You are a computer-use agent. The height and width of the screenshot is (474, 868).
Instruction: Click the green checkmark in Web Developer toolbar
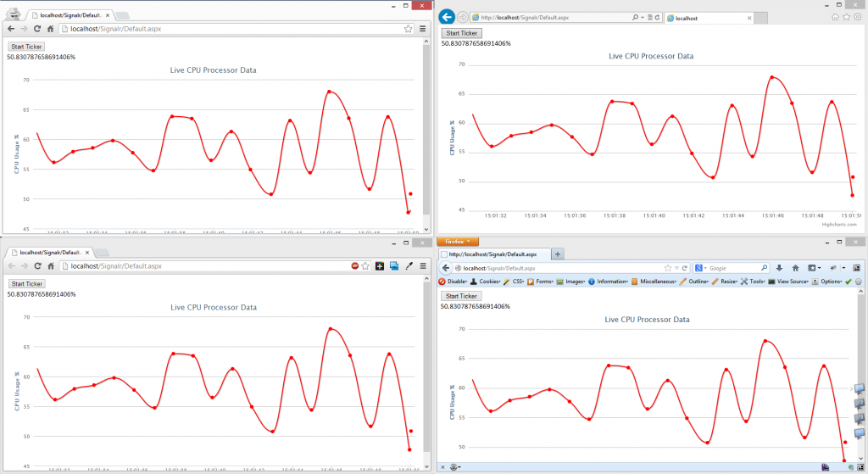coord(848,282)
